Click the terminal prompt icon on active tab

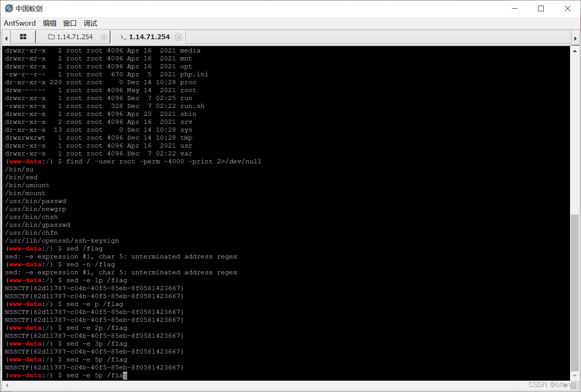123,37
